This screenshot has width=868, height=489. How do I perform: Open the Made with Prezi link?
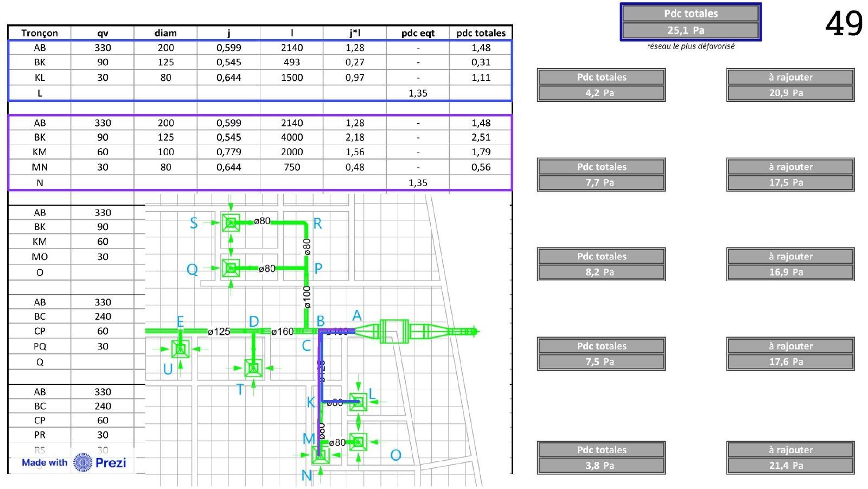(74, 462)
